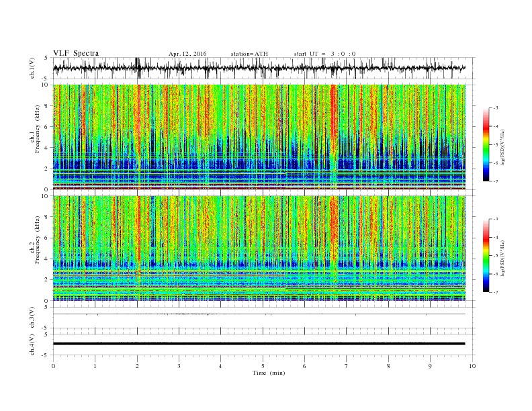Screen dimensions: 532x411
Task: Click time axis tick label '9'
Action: [x=430, y=366]
